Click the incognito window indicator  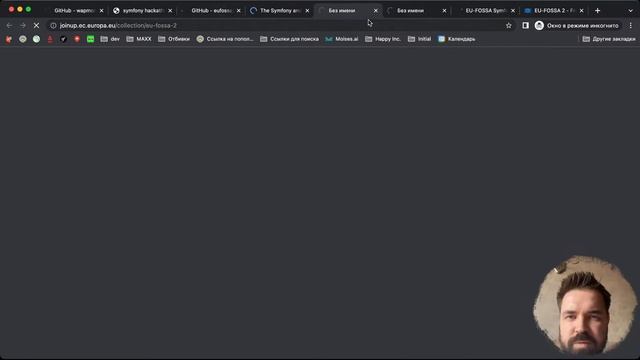click(577, 25)
